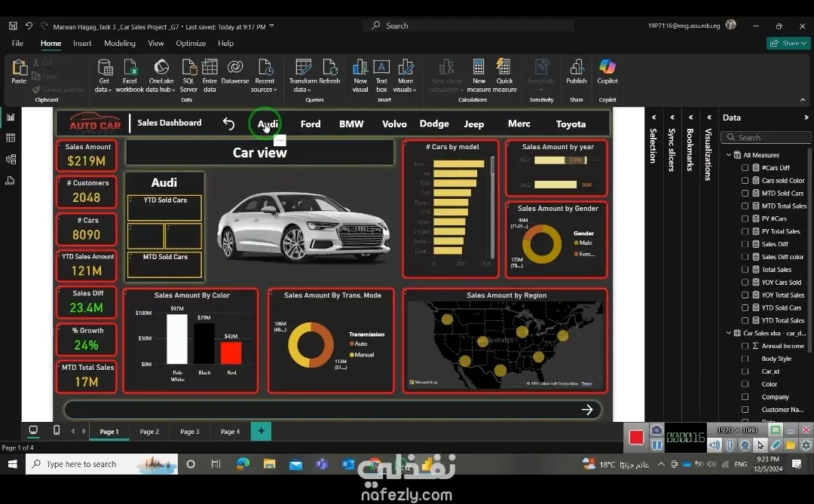Open Dataverse connector
Screen dimensions: 814x504
tap(235, 72)
